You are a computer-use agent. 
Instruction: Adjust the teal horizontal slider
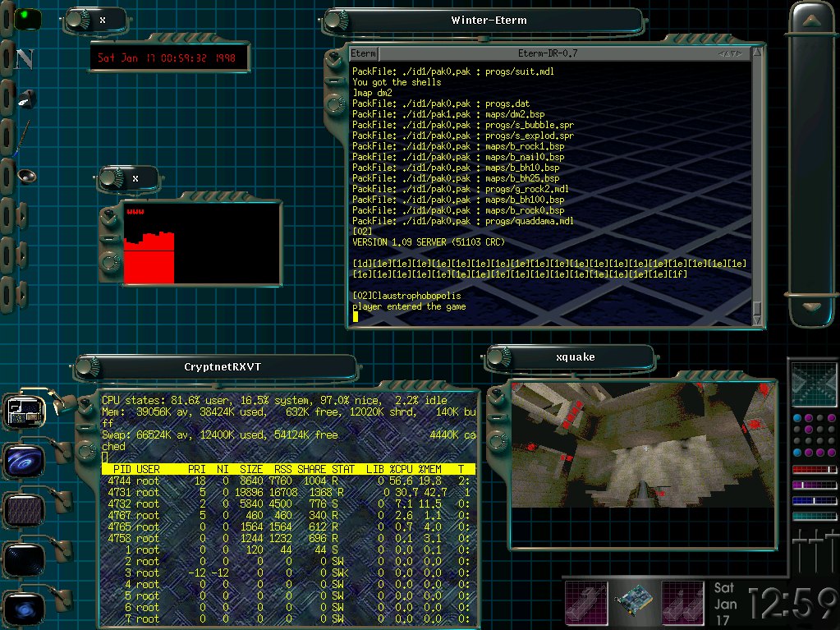[814, 516]
